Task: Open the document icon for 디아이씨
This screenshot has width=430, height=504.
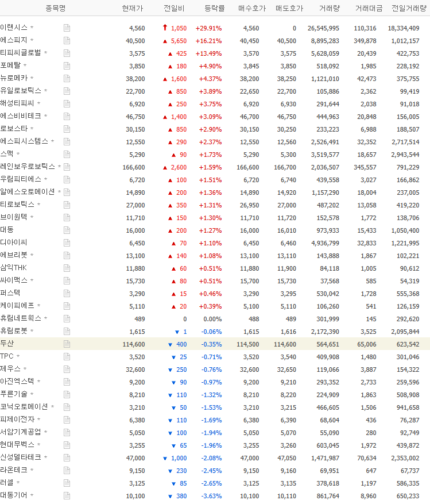Action: coord(67,243)
